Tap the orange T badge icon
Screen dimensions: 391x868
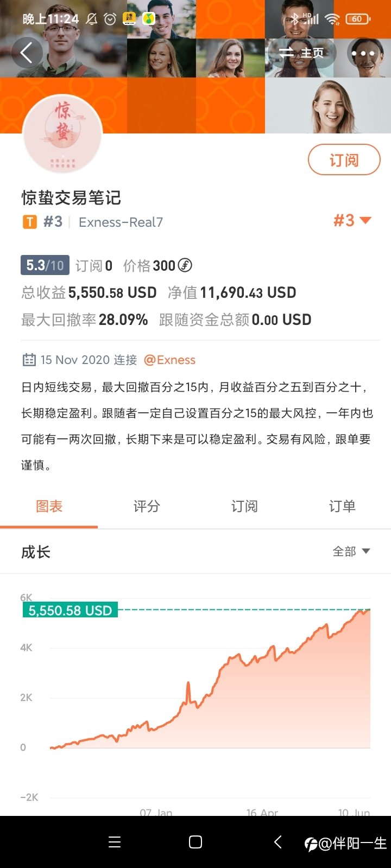click(29, 222)
